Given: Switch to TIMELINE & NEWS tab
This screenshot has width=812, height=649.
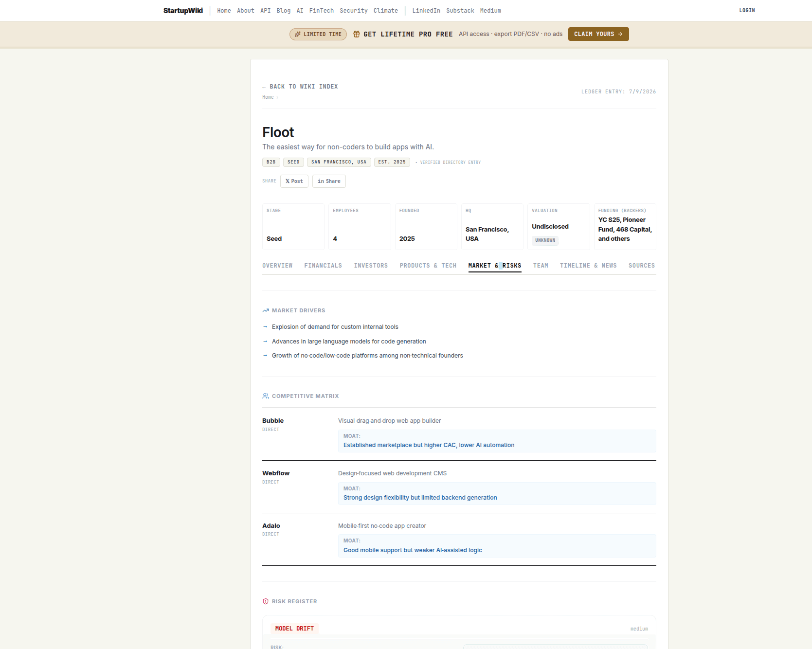Looking at the screenshot, I should (588, 266).
